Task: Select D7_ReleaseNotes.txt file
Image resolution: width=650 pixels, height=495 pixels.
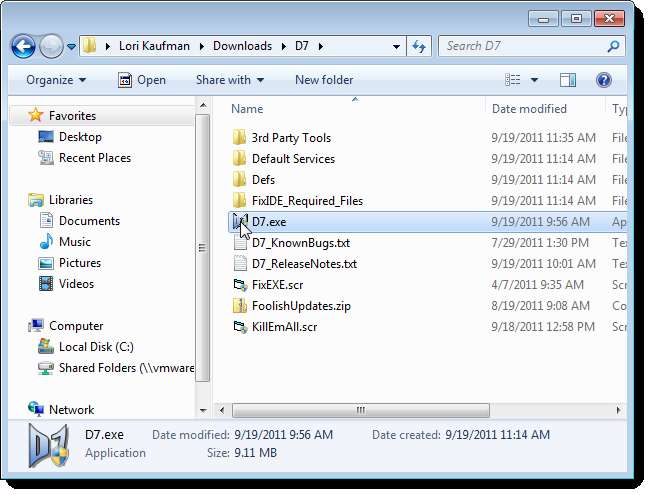Action: [x=304, y=264]
